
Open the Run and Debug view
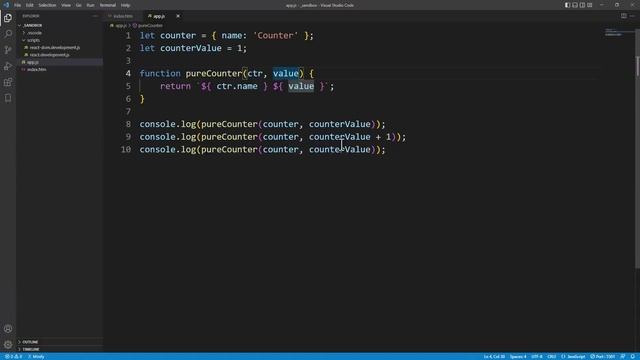[8, 66]
